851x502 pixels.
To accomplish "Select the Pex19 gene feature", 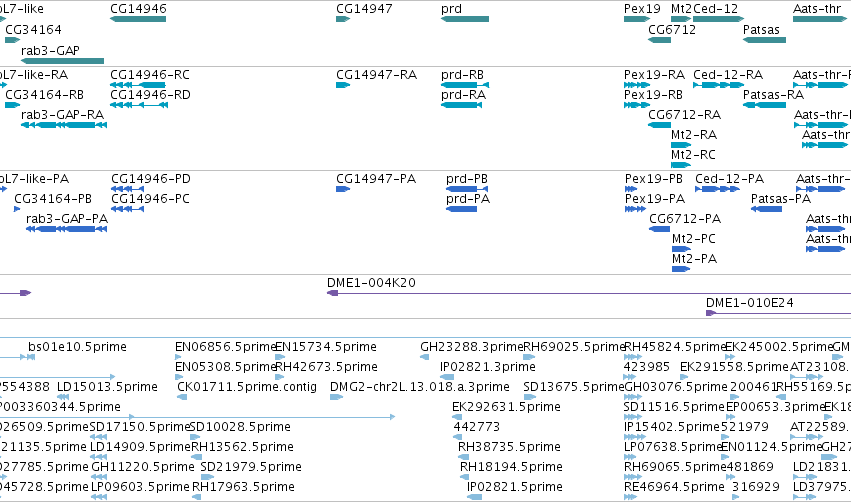I will coord(637,19).
